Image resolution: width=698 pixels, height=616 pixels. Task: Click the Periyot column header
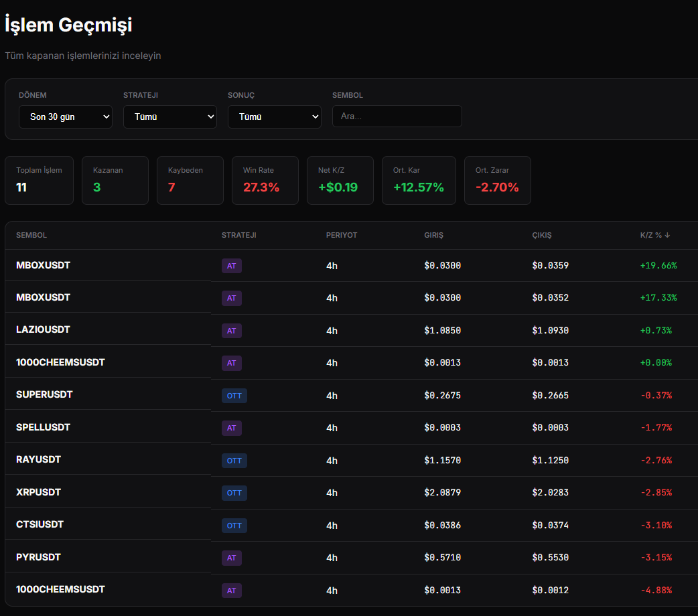coord(342,235)
